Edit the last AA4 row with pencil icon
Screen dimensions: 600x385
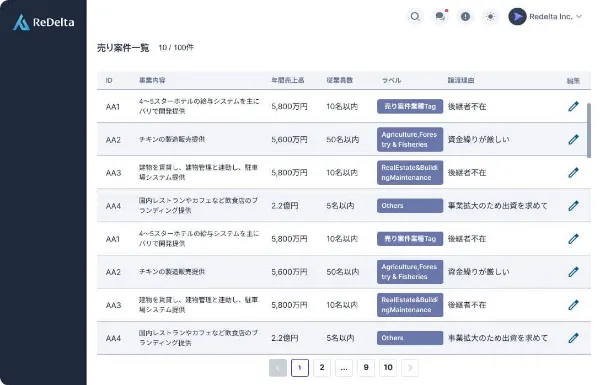tap(573, 338)
